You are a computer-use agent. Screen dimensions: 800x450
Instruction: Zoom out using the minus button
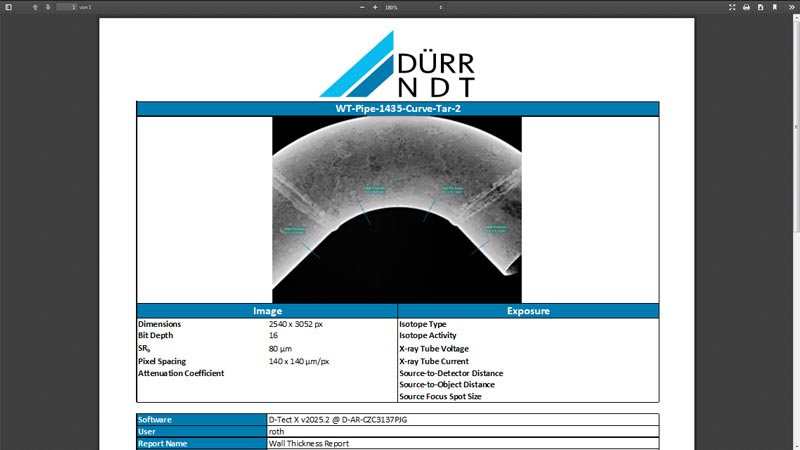tap(362, 7)
